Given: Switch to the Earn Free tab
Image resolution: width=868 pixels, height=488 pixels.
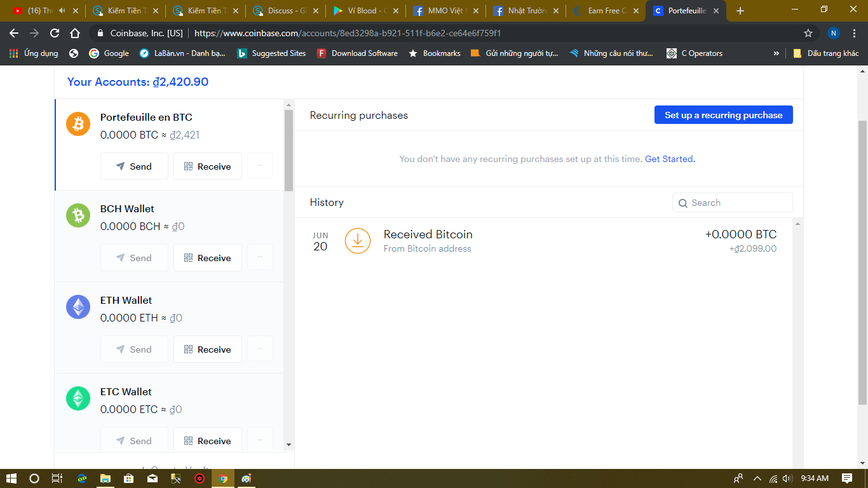Looking at the screenshot, I should (606, 11).
